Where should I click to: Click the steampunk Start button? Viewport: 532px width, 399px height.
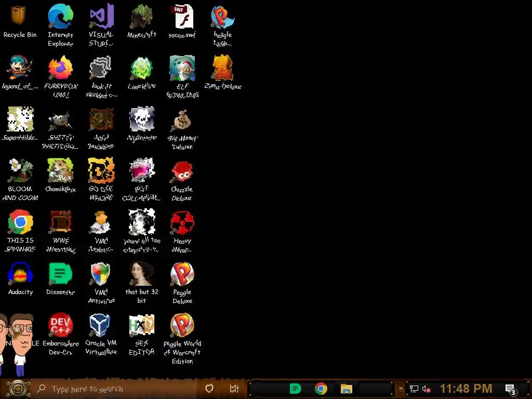pyautogui.click(x=18, y=389)
